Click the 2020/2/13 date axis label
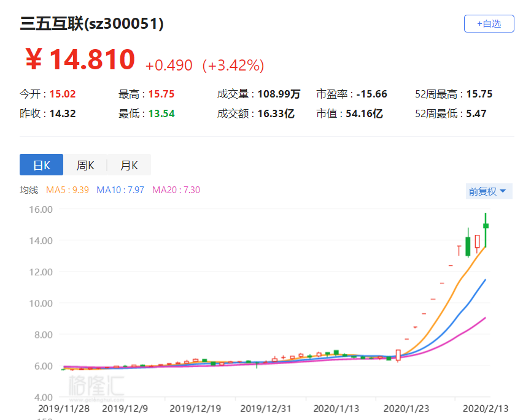Image resolution: width=523 pixels, height=420 pixels. tap(486, 409)
